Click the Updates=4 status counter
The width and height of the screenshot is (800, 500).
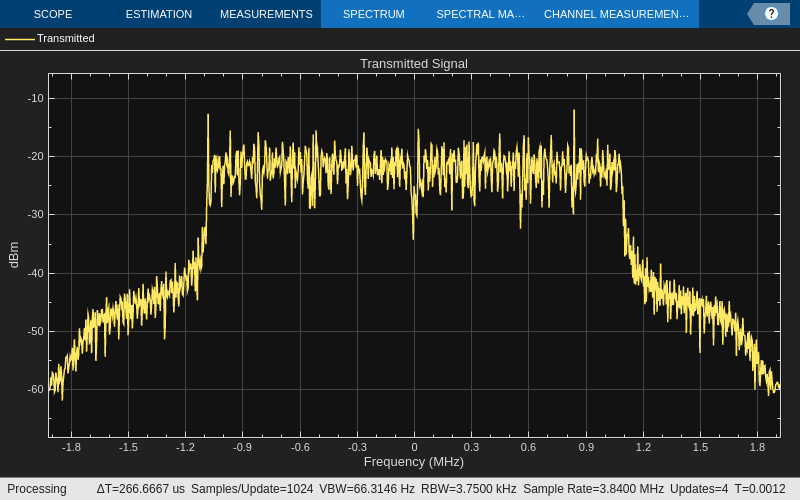699,489
